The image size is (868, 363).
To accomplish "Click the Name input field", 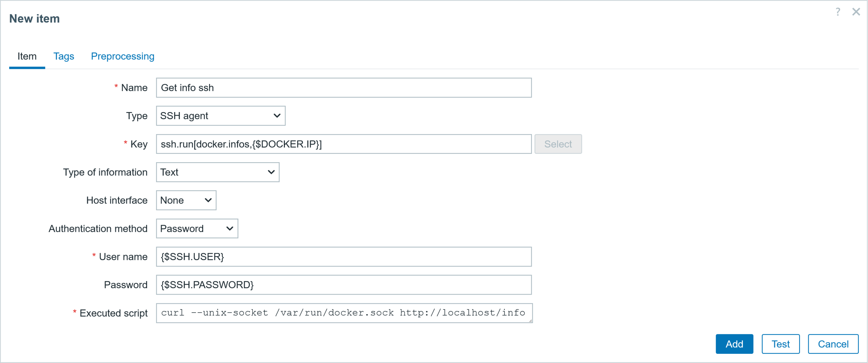I will [x=343, y=88].
